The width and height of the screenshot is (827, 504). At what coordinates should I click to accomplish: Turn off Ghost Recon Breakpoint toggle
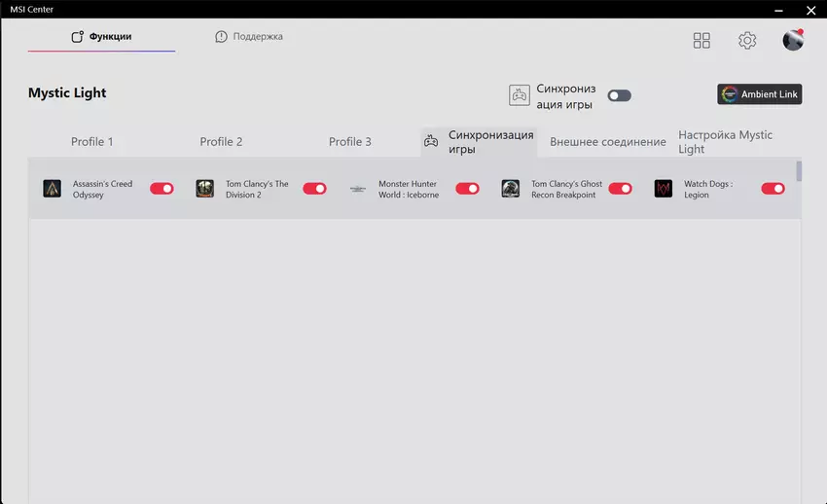click(x=620, y=189)
